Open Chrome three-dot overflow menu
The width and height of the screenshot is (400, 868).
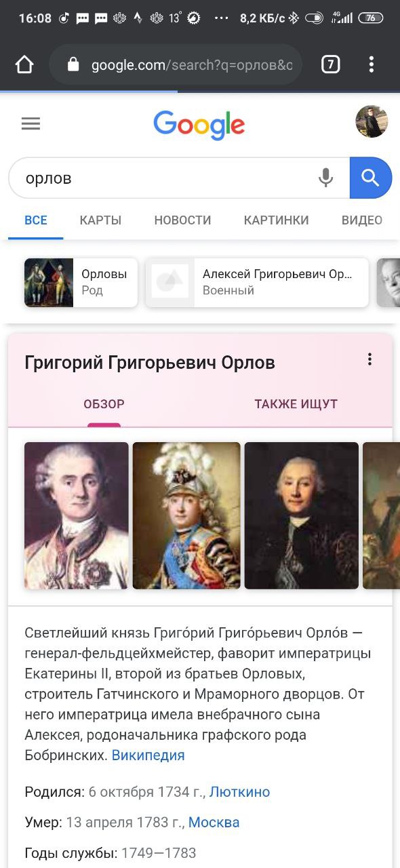pyautogui.click(x=371, y=64)
